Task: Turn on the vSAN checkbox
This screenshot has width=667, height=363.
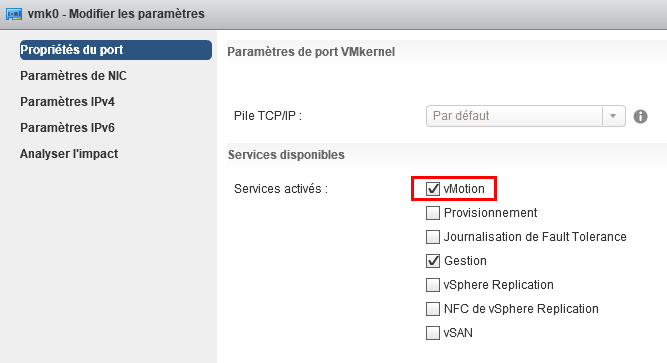Action: coord(433,333)
